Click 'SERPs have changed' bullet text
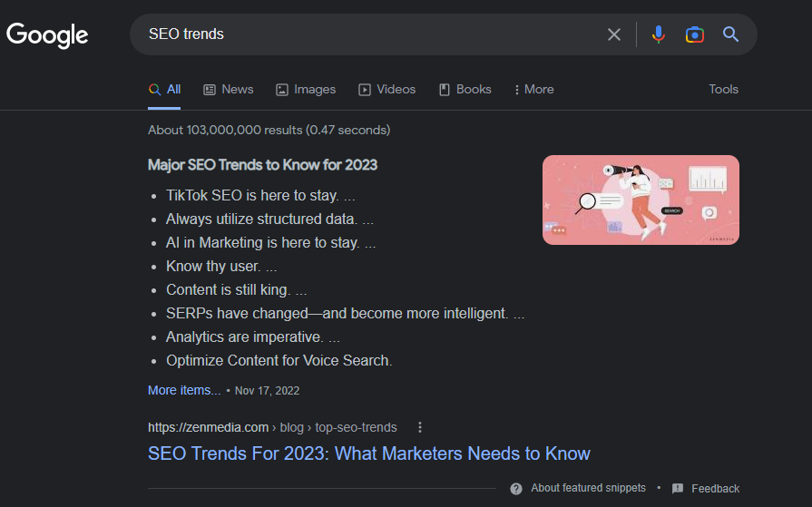The width and height of the screenshot is (812, 507). coord(346,313)
